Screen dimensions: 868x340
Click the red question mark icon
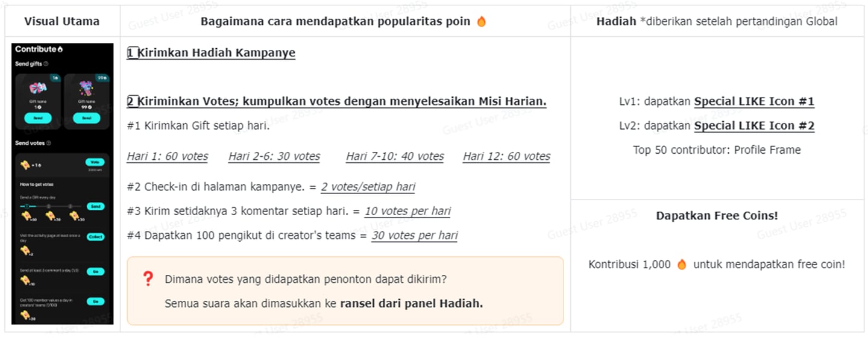point(148,279)
